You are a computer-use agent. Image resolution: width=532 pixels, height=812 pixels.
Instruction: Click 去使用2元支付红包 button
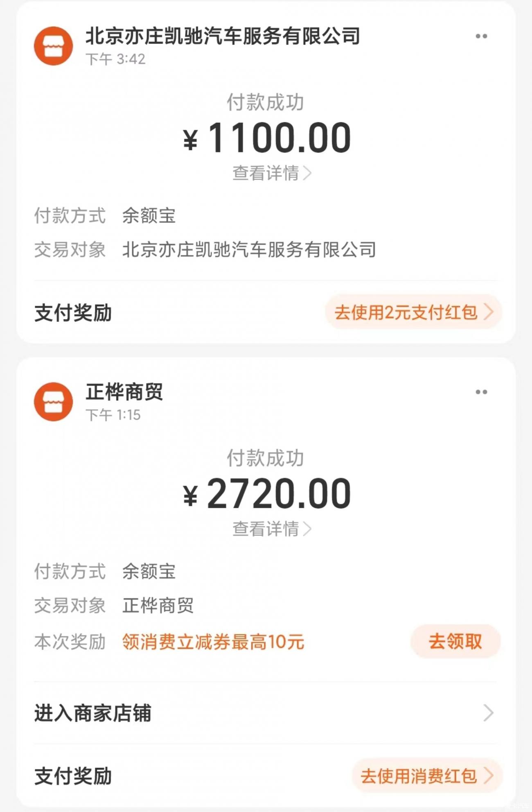pyautogui.click(x=413, y=312)
